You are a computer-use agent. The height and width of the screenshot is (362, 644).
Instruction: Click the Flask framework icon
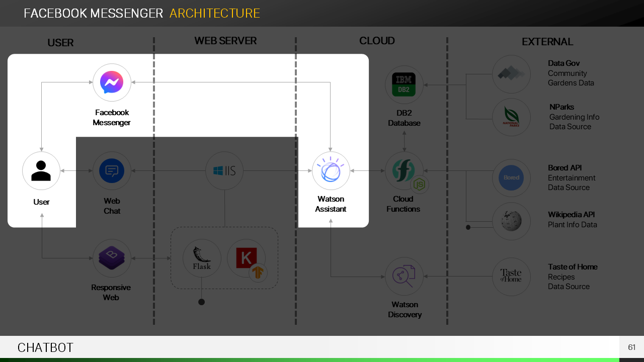pos(202,258)
